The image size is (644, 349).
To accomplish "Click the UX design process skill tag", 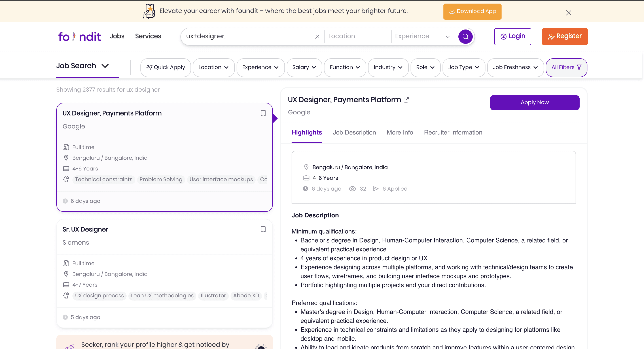I will click(99, 295).
